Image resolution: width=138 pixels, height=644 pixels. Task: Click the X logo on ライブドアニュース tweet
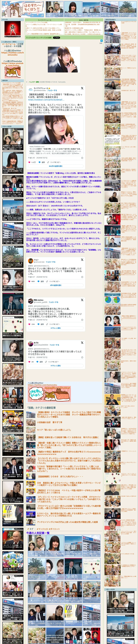pos(82,88)
